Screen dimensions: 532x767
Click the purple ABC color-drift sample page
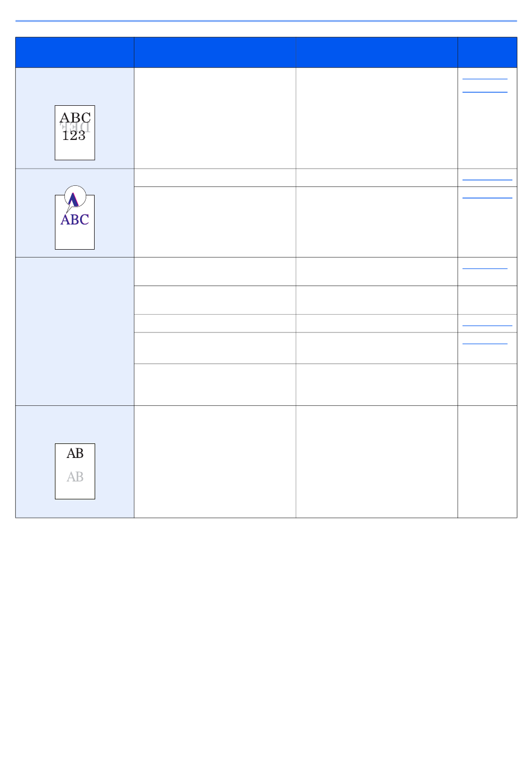(x=74, y=222)
